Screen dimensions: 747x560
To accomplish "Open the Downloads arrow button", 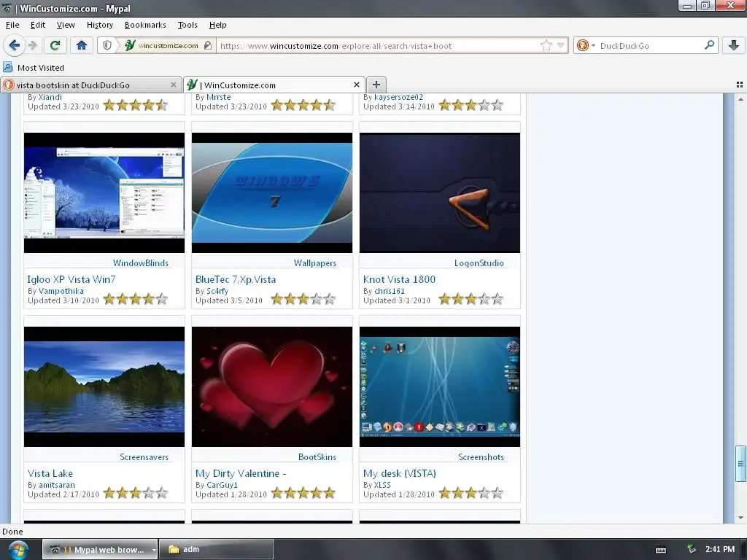I will (734, 45).
